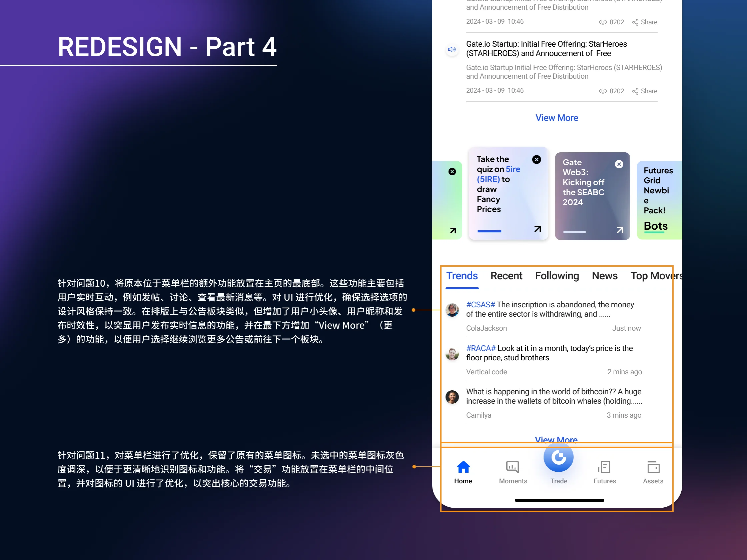Click the Vertical code username

click(486, 372)
